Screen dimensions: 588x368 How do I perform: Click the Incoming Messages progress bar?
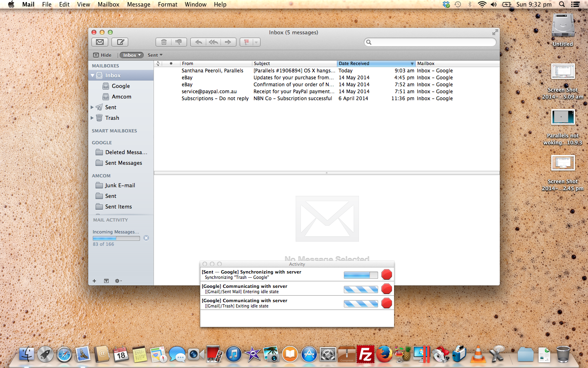[x=116, y=238]
